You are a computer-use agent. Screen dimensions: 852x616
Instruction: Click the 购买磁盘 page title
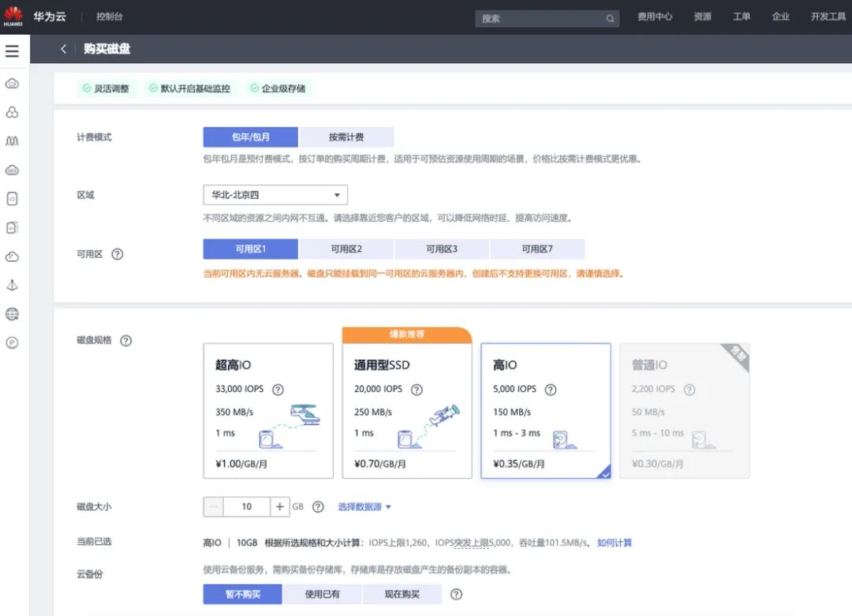pos(107,49)
